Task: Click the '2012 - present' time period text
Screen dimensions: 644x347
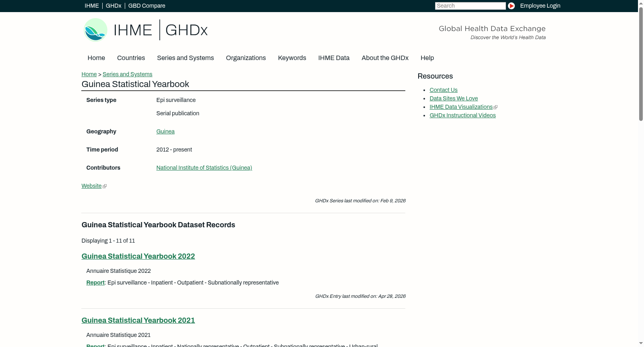Action: pyautogui.click(x=174, y=150)
